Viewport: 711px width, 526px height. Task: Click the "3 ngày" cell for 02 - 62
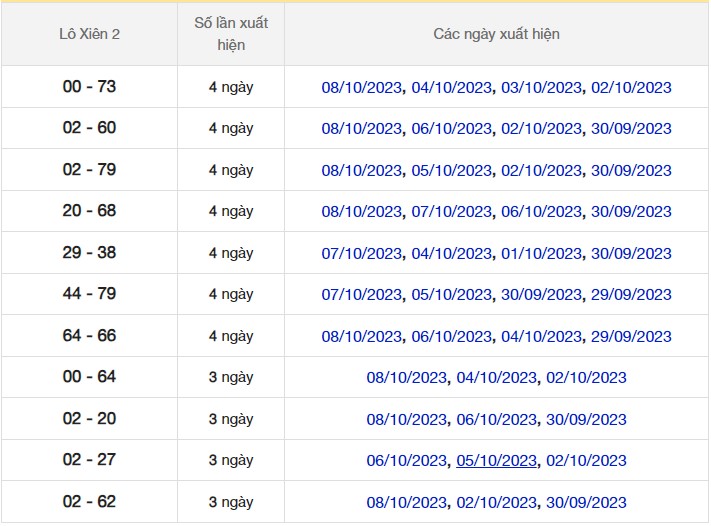click(x=231, y=502)
